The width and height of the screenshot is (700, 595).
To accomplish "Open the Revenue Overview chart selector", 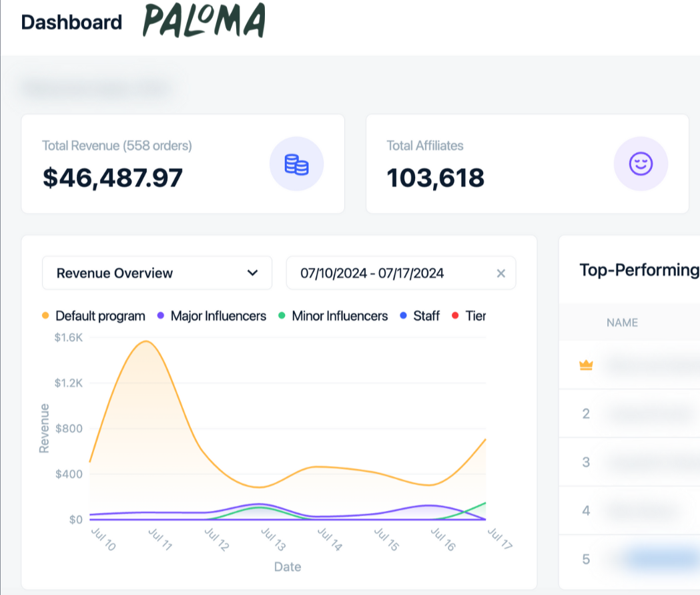I will click(157, 273).
